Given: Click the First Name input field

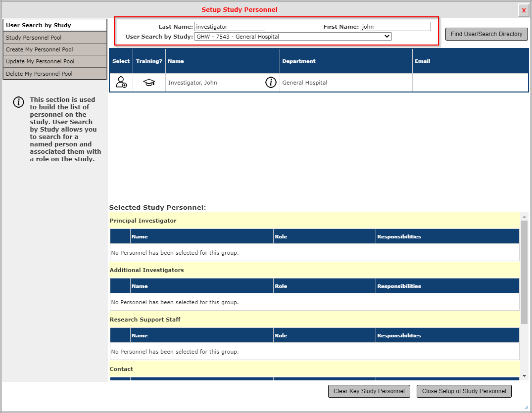Looking at the screenshot, I should 395,26.
